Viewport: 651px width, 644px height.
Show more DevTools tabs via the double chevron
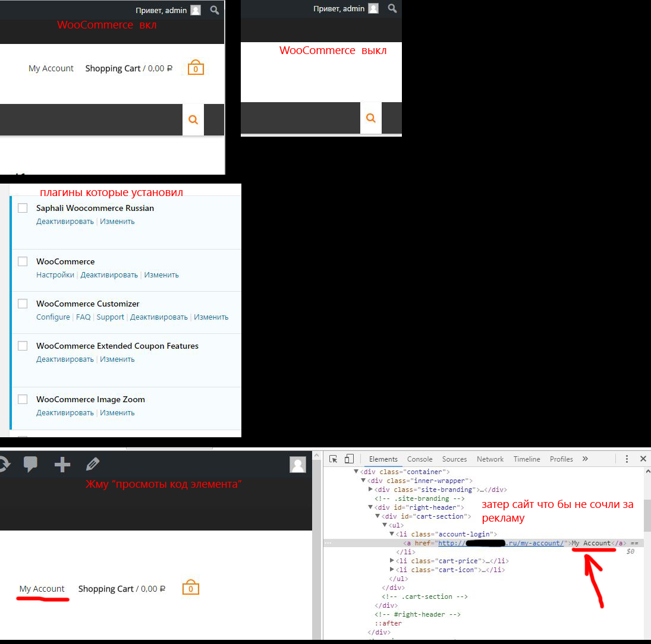585,459
